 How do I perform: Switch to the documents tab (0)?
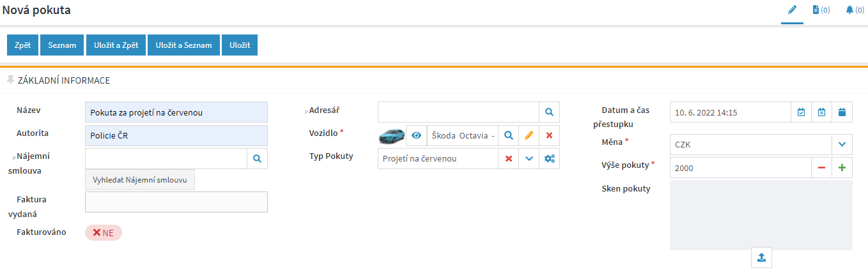point(821,10)
